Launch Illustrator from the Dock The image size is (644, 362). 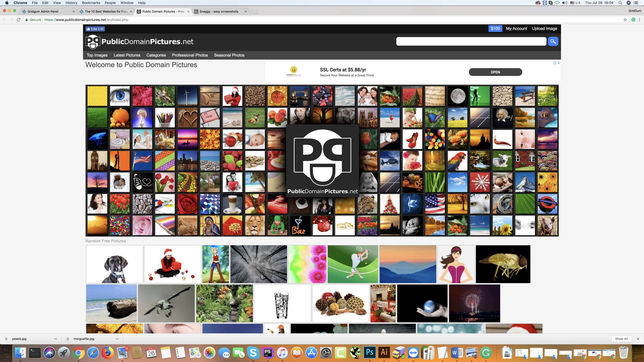[384, 353]
